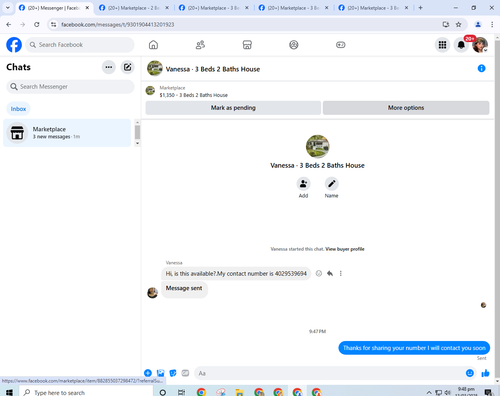The width and height of the screenshot is (500, 396).
Task: Click the Mark as pending button
Action: point(233,108)
